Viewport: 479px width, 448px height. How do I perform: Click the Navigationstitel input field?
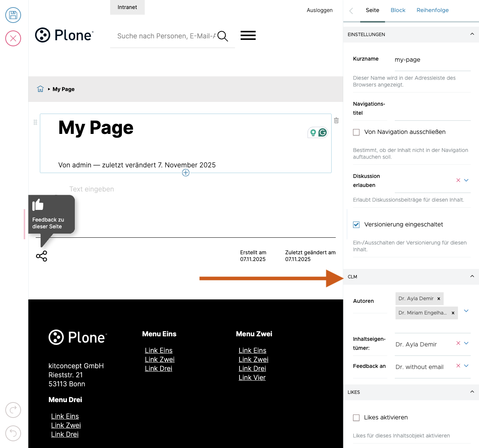pyautogui.click(x=433, y=110)
